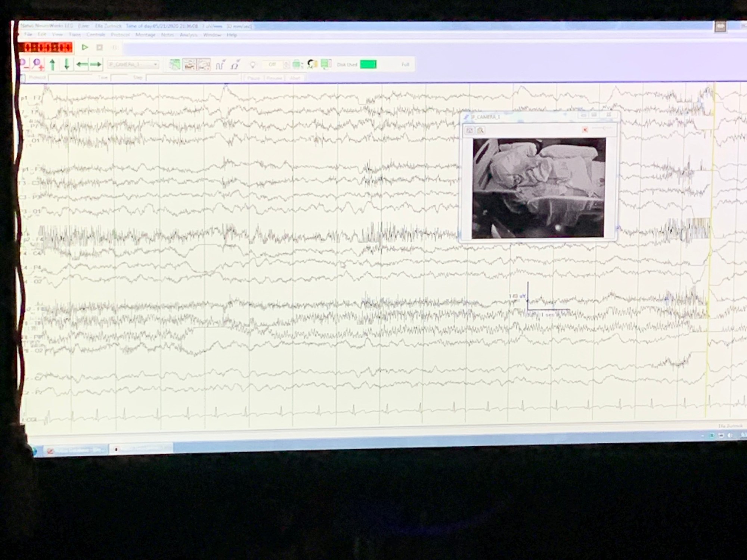Click the green up arrow icon
This screenshot has height=560, width=747.
point(53,65)
